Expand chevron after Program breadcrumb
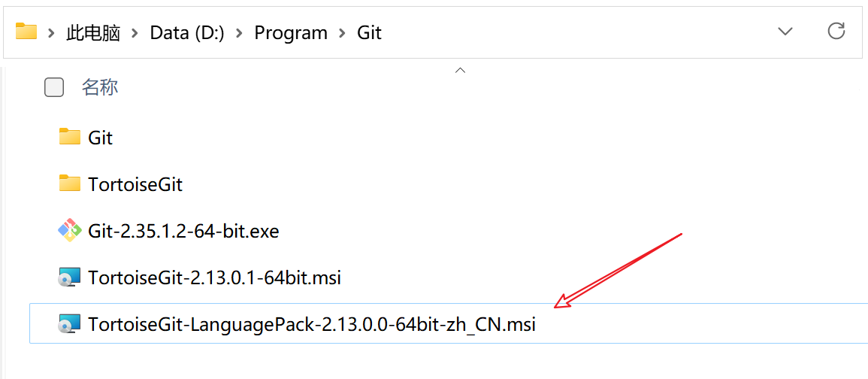The image size is (868, 379). pyautogui.click(x=342, y=33)
